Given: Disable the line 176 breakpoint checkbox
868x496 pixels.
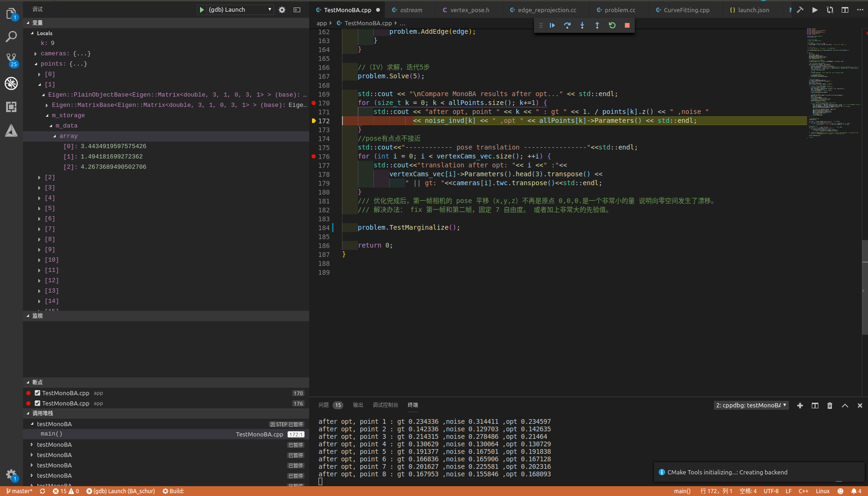Looking at the screenshot, I should [37, 404].
